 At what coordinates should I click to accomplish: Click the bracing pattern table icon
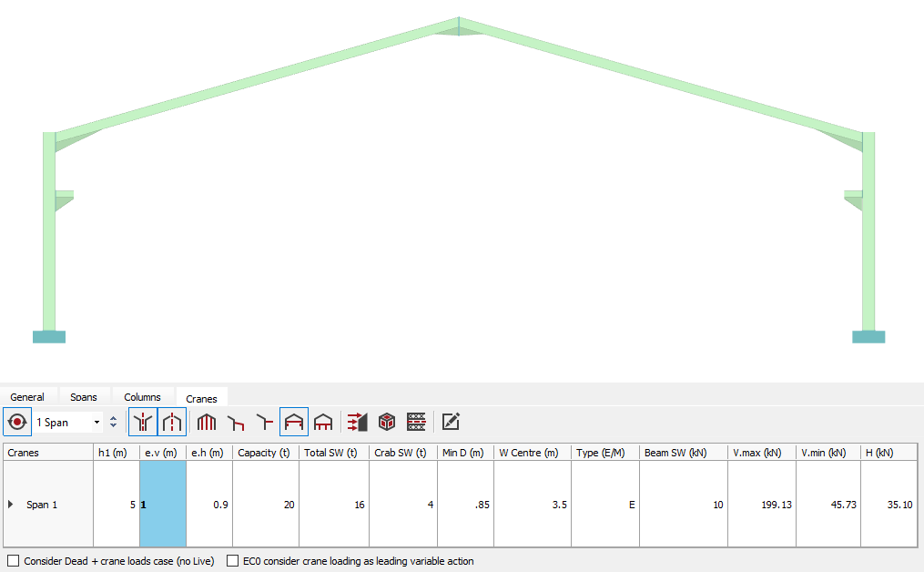click(x=416, y=423)
